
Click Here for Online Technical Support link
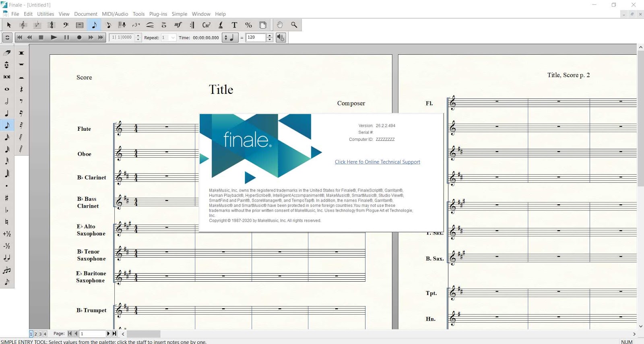tap(378, 162)
